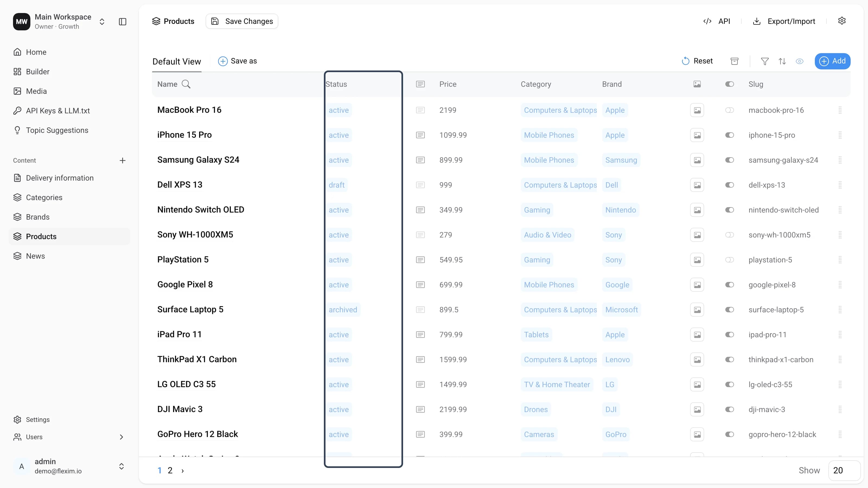Grab drag handle on gopro-hero-12-black row
868x488 pixels.
[840, 434]
